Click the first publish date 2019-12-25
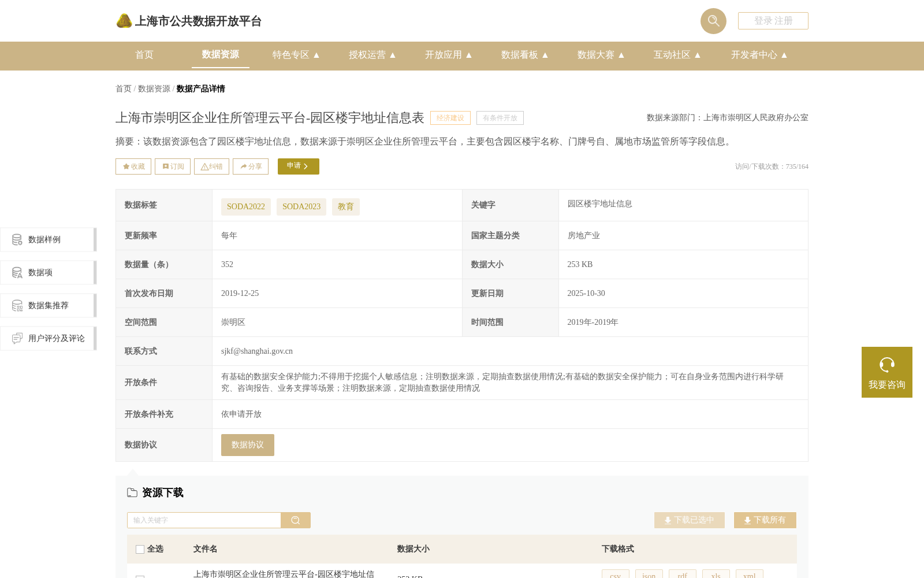 point(240,293)
